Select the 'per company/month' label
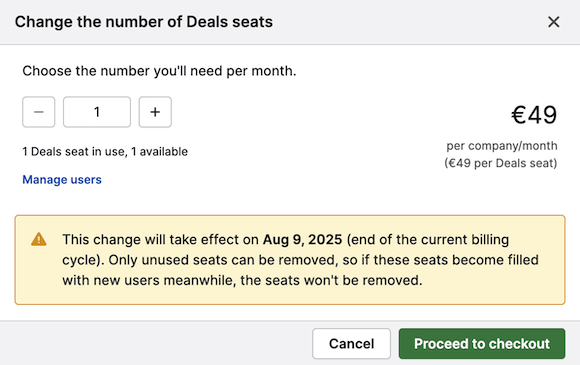Screen dimensions: 580x365 (x=502, y=146)
